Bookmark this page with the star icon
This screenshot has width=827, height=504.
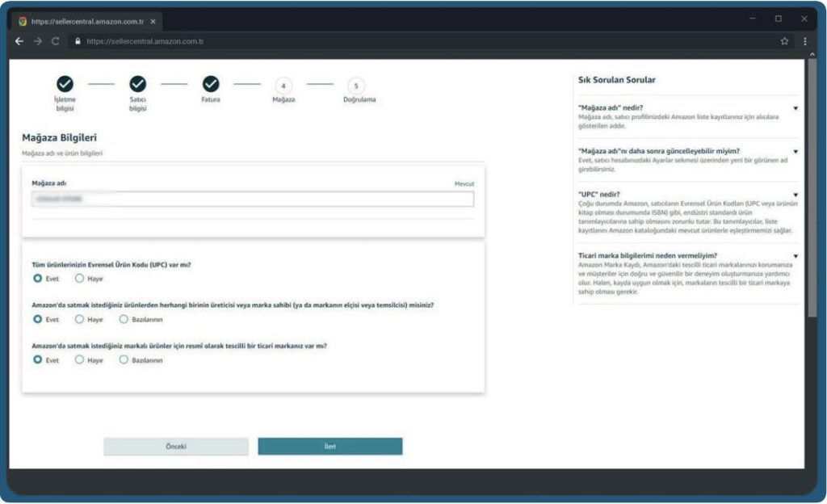(784, 41)
